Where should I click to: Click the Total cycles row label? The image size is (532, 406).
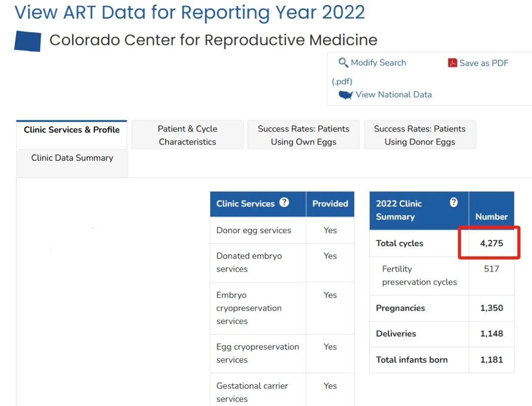400,243
